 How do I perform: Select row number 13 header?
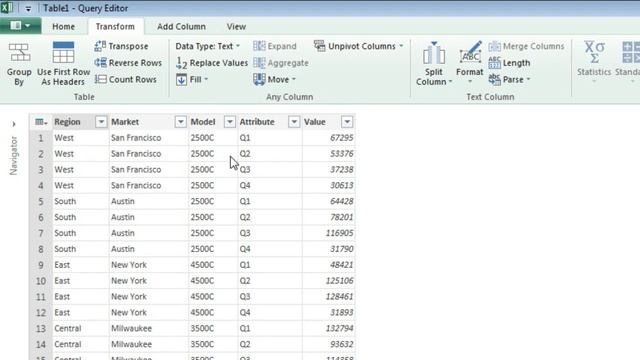click(40, 329)
